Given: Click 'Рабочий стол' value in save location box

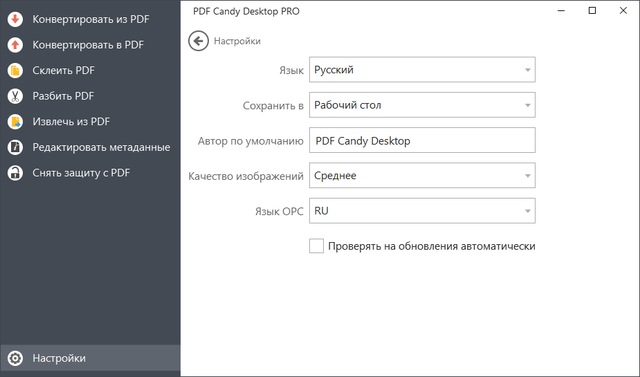Looking at the screenshot, I should (348, 105).
